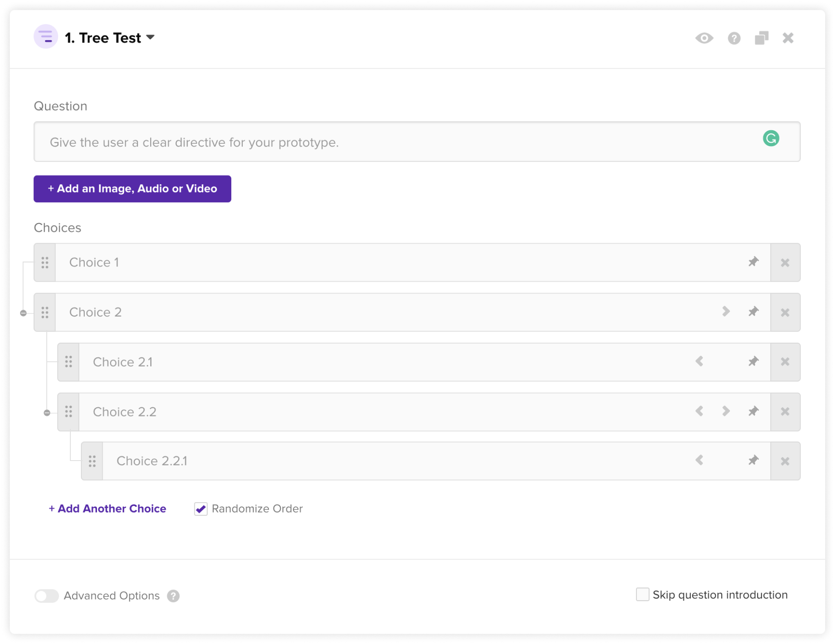Outdent Choice 2.2.1 with left chevron
This screenshot has width=835, height=644.
699,461
